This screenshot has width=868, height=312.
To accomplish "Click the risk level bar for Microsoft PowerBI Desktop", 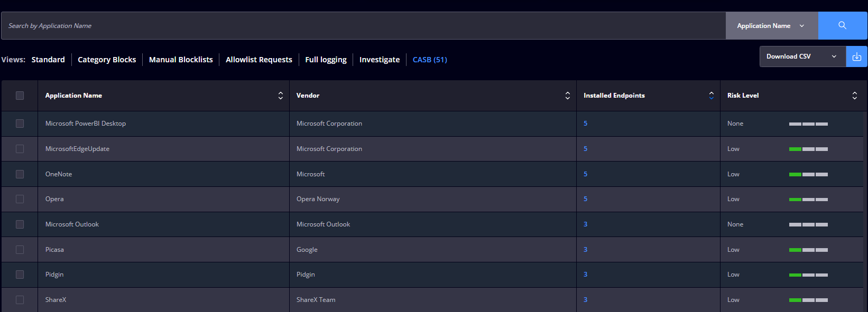I will [x=808, y=124].
